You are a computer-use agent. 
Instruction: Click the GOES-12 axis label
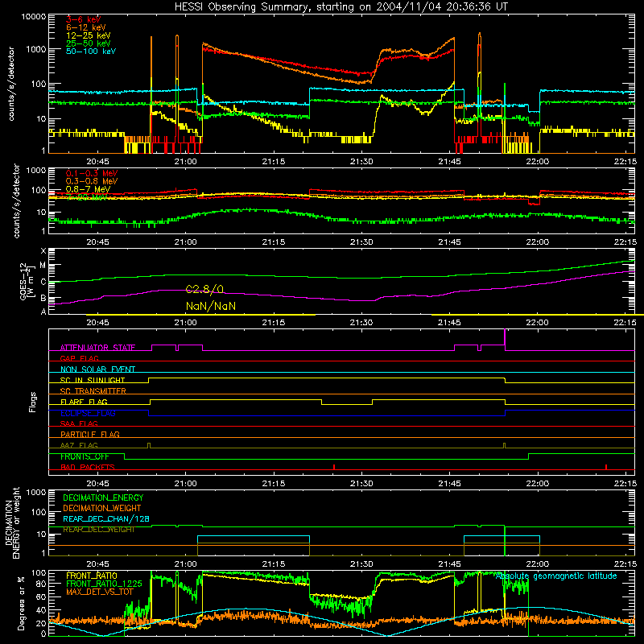[x=27, y=281]
